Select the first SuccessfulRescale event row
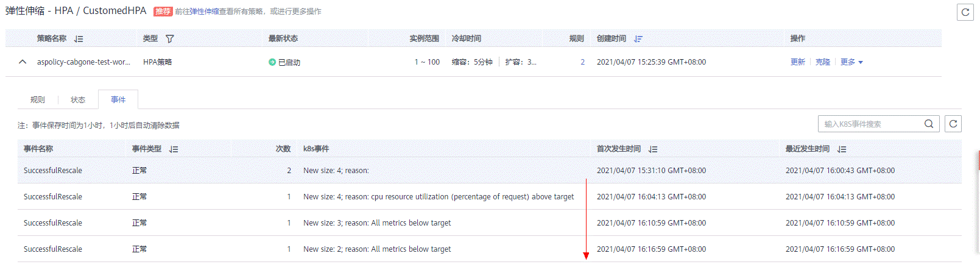The height and width of the screenshot is (267, 980). (x=53, y=171)
